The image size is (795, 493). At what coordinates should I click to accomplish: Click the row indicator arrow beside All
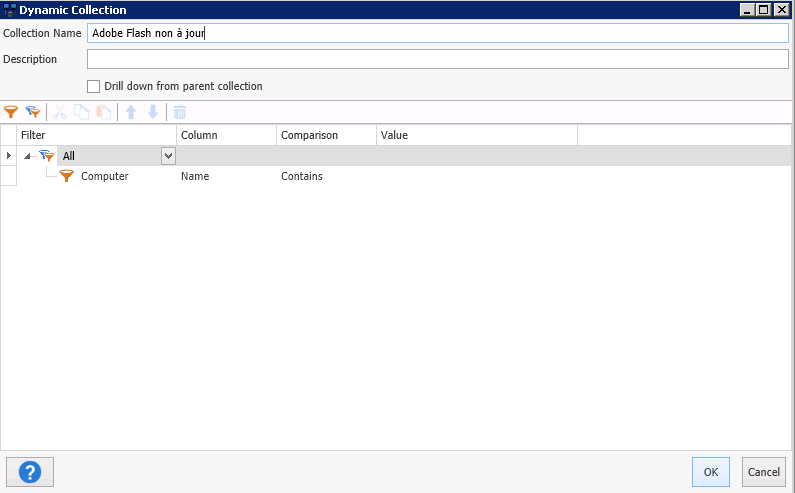click(9, 155)
